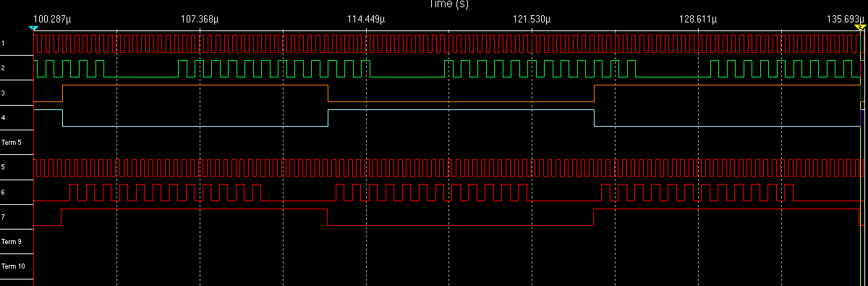Image resolution: width=868 pixels, height=286 pixels.
Task: Click the light-blue waveform of channel 4
Action: (x=448, y=118)
